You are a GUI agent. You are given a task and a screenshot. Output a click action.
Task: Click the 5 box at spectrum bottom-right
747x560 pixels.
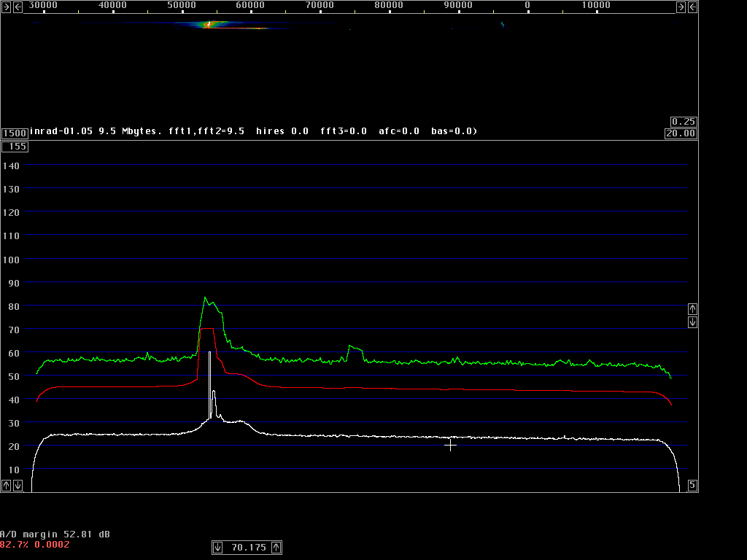pyautogui.click(x=693, y=485)
